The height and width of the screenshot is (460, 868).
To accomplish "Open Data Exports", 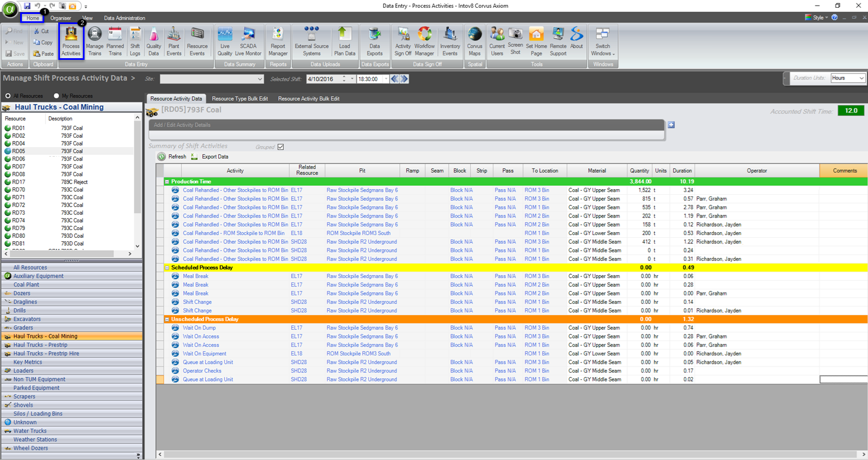I will [375, 41].
